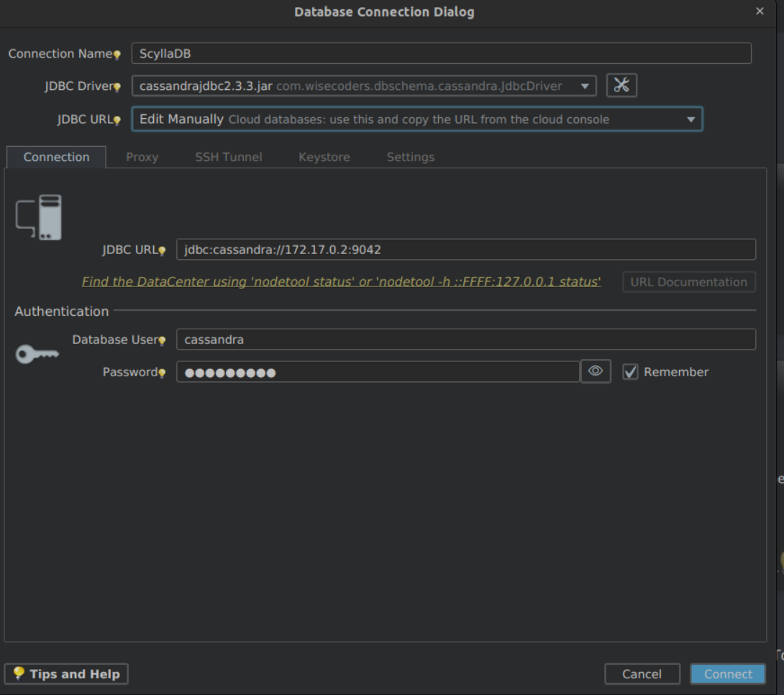The height and width of the screenshot is (695, 784).
Task: Click lightbulb hint beside Connection Name
Action: point(117,55)
